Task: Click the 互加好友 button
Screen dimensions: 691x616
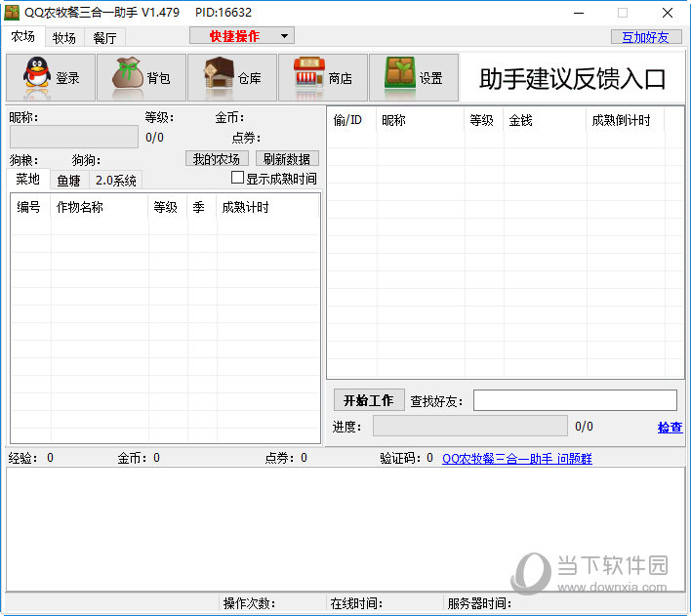Action: pyautogui.click(x=645, y=37)
